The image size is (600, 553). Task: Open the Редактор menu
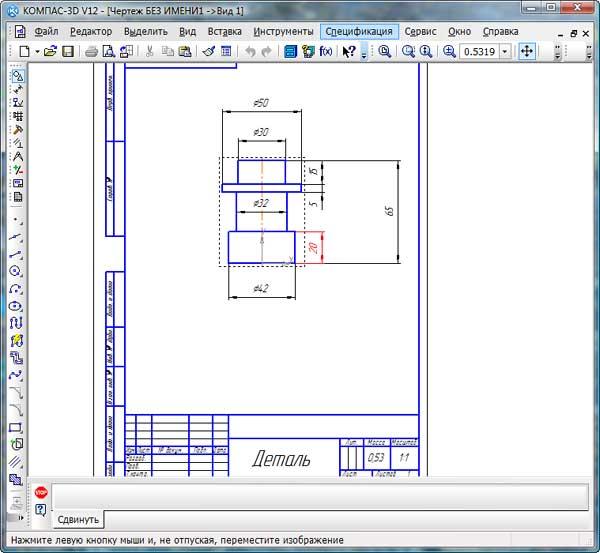(x=91, y=31)
